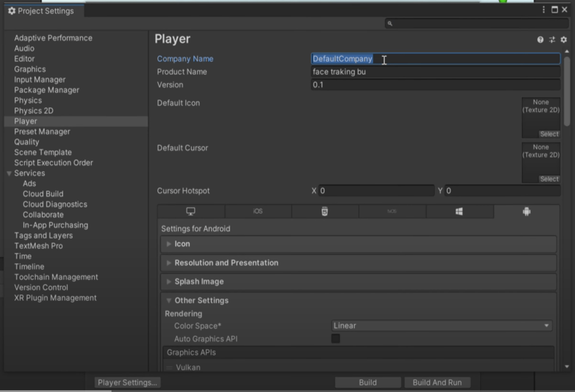Open Scene Template settings
The width and height of the screenshot is (575, 392).
tap(43, 153)
